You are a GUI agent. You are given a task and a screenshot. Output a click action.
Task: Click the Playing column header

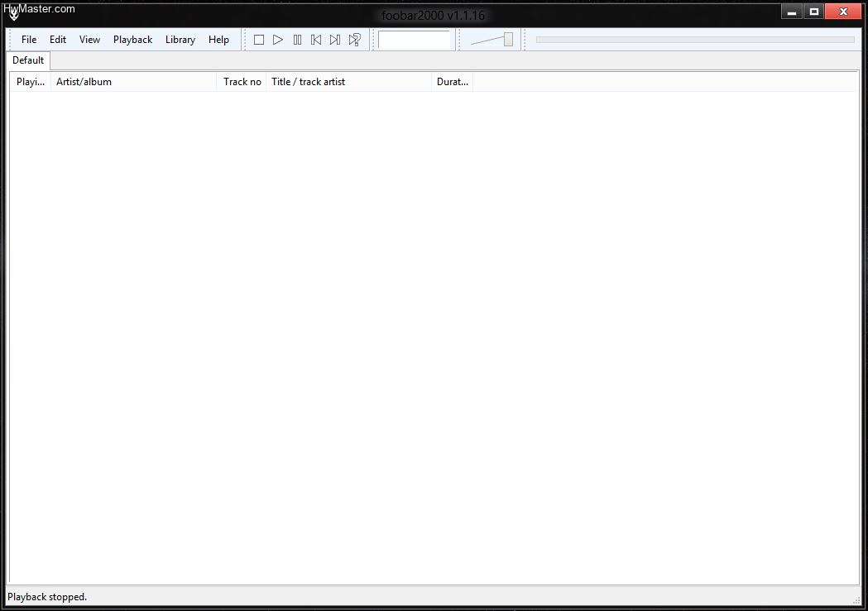[31, 82]
